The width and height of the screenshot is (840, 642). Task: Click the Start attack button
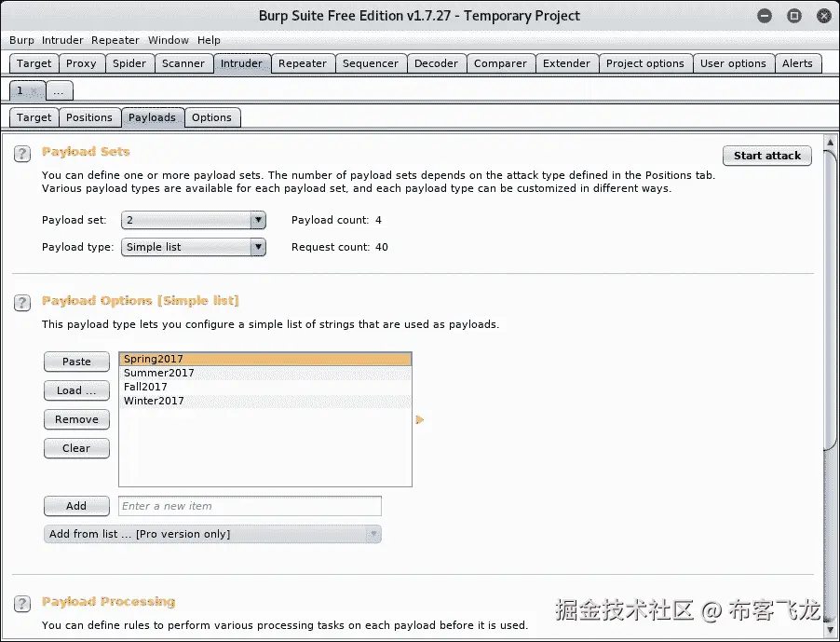pos(767,156)
